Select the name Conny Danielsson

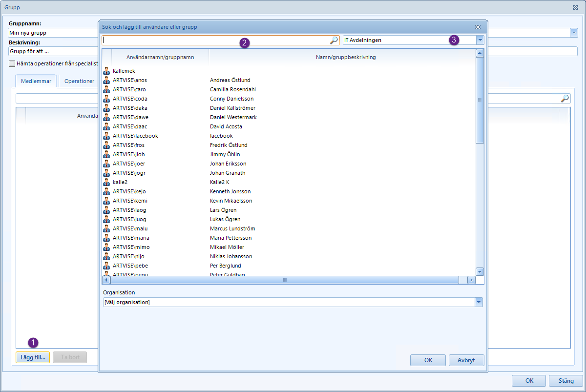(232, 99)
